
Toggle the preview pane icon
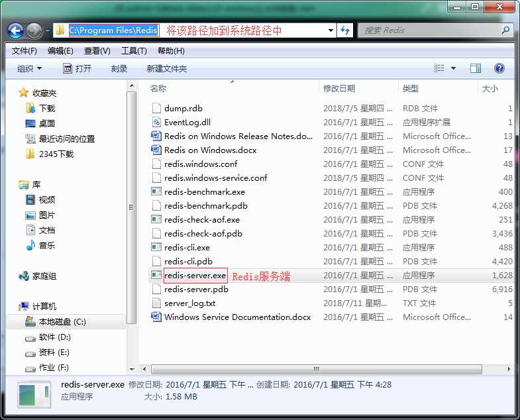[475, 68]
